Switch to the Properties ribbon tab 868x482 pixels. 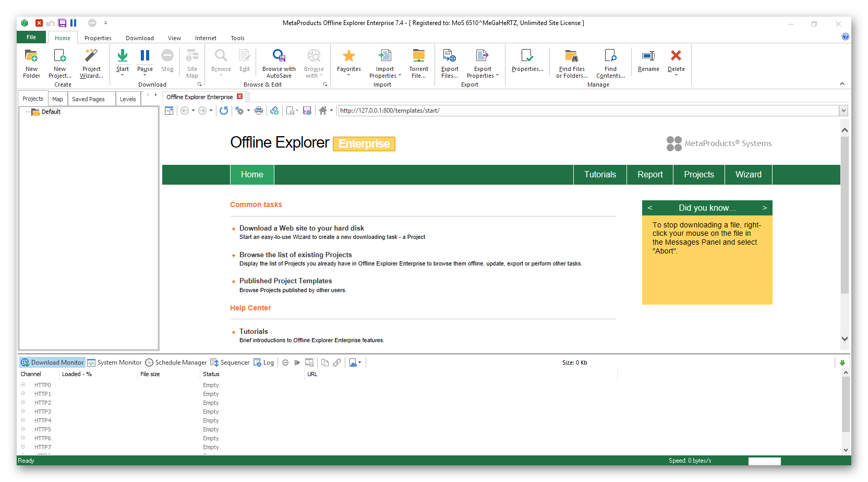pyautogui.click(x=98, y=38)
